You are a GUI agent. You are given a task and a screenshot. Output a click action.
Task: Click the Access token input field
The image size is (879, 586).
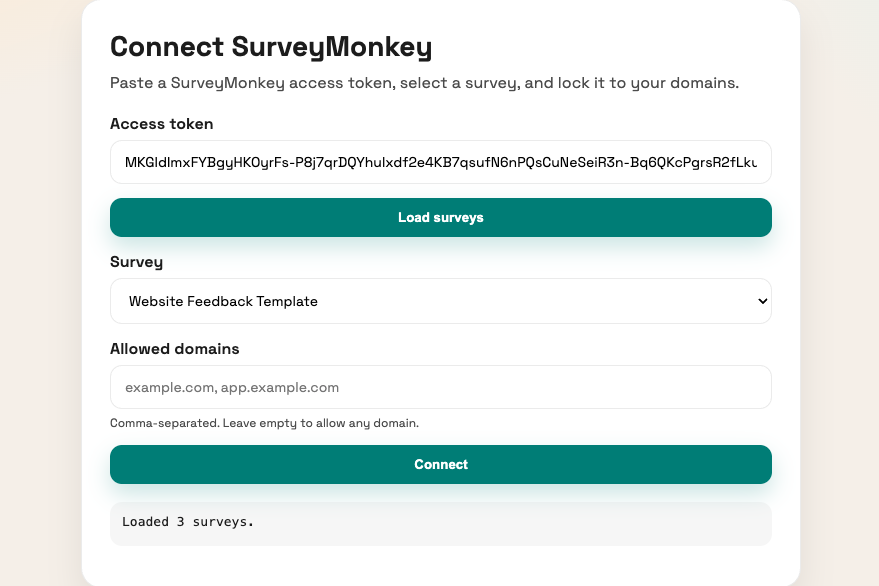click(x=440, y=162)
